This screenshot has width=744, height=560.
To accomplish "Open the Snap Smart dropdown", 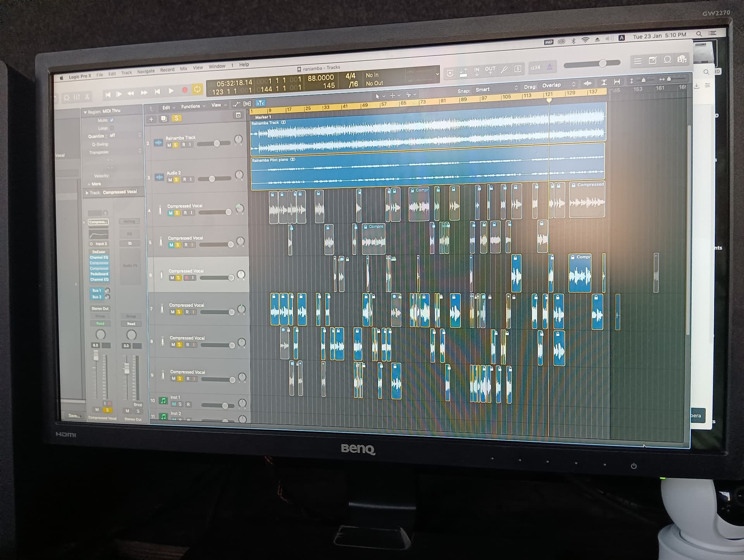I will (x=496, y=89).
